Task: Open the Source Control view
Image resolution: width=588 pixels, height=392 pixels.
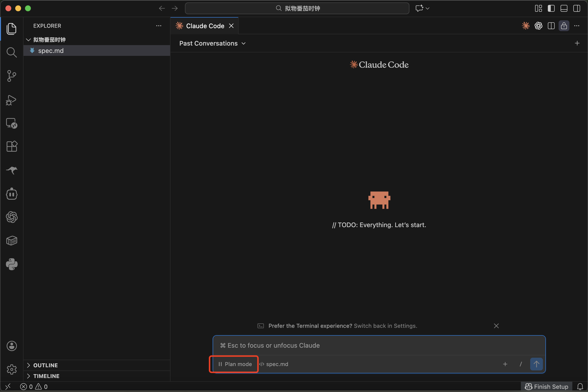Action: click(12, 76)
